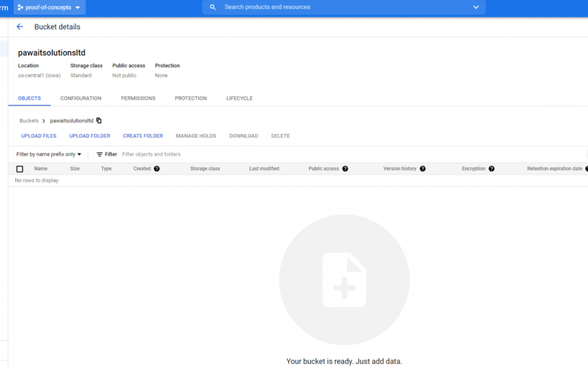The height and width of the screenshot is (368, 588).
Task: Click the Last modified column header
Action: 264,168
